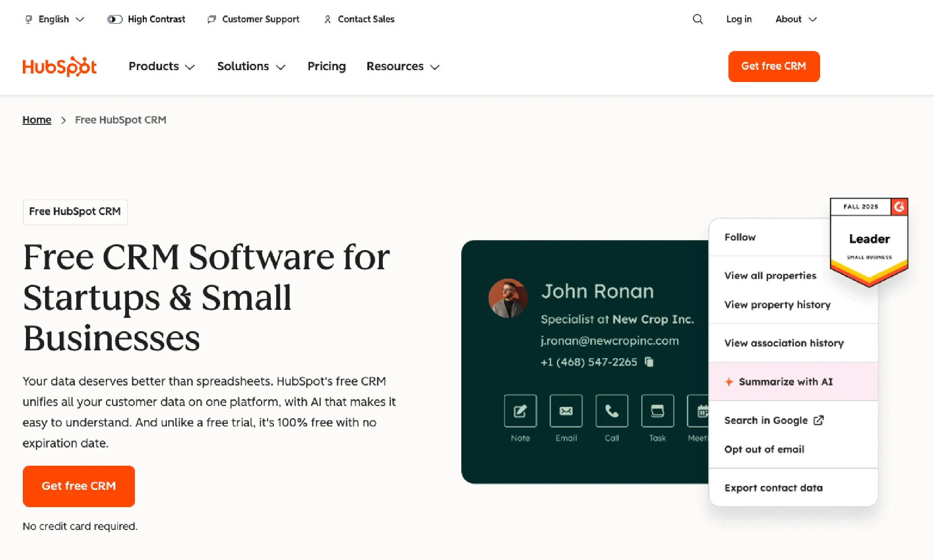
Task: Click the G2 Leader badge
Action: click(869, 242)
